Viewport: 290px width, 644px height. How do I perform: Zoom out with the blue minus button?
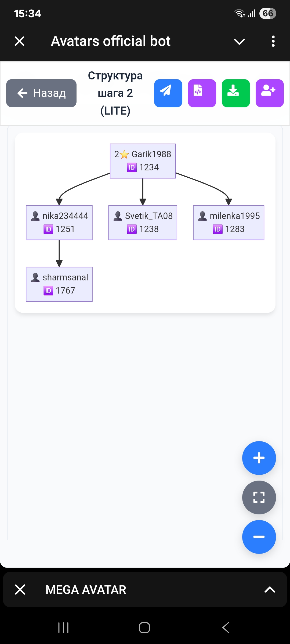point(259,537)
